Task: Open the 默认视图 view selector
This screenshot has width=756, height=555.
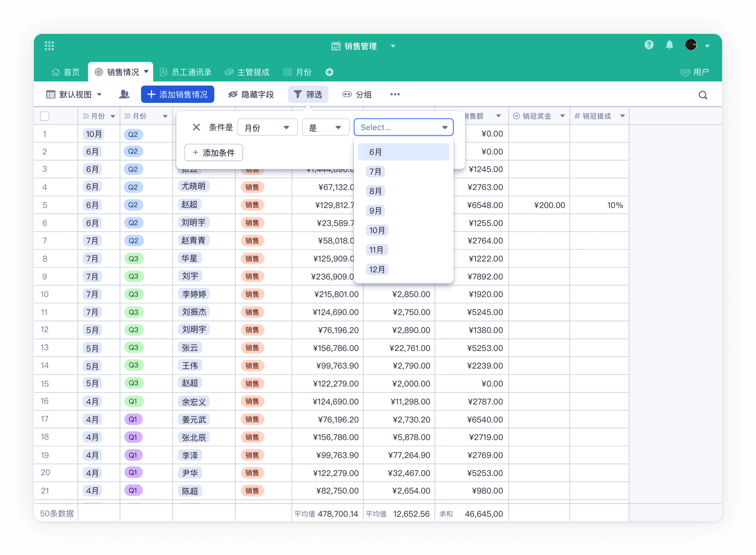Action: click(74, 94)
